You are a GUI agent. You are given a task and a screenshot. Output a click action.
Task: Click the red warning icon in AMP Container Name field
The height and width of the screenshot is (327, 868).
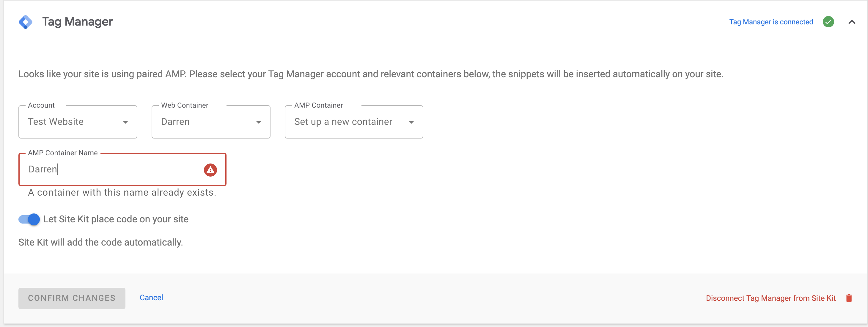click(210, 170)
